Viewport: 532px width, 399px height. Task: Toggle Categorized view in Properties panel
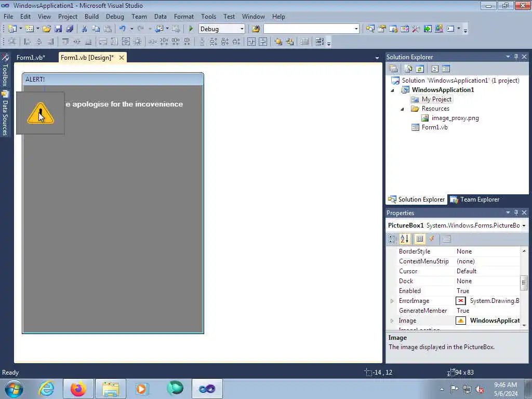pyautogui.click(x=393, y=239)
